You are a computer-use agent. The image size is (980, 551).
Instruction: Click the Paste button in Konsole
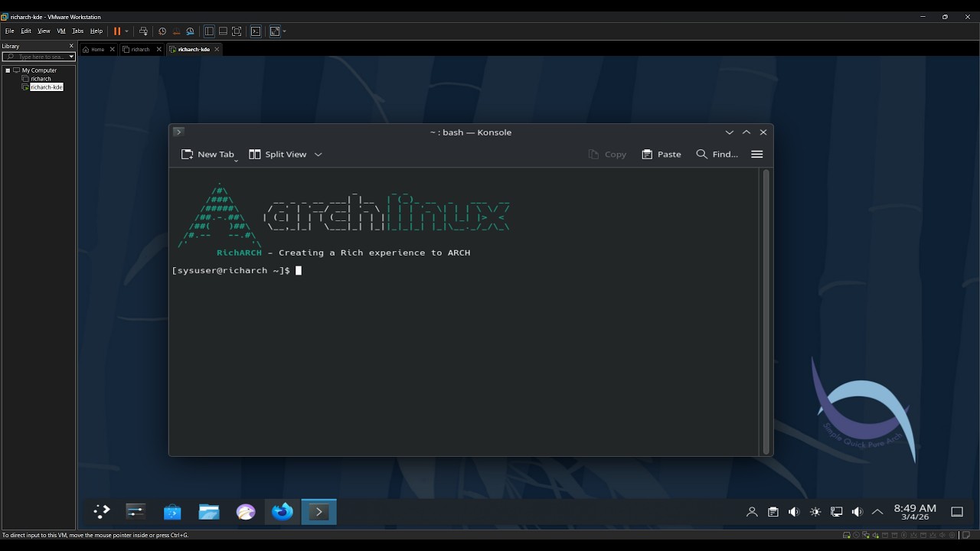point(661,155)
